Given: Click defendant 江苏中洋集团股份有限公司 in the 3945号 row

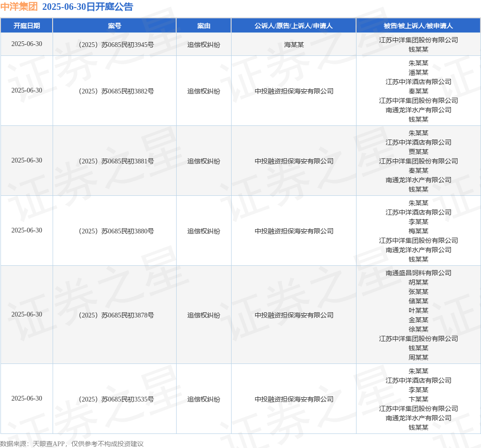Looking at the screenshot, I should point(419,40).
